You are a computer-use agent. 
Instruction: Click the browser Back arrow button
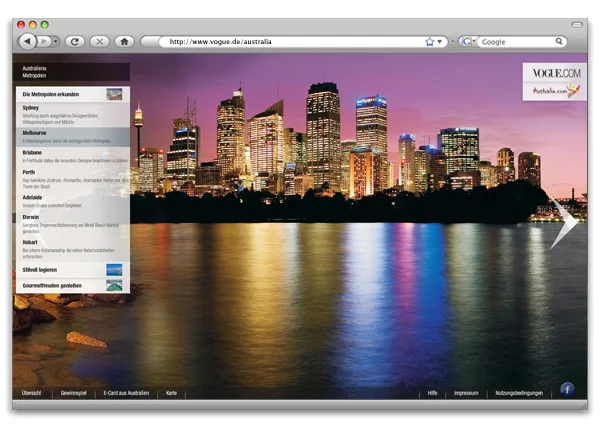(27, 41)
